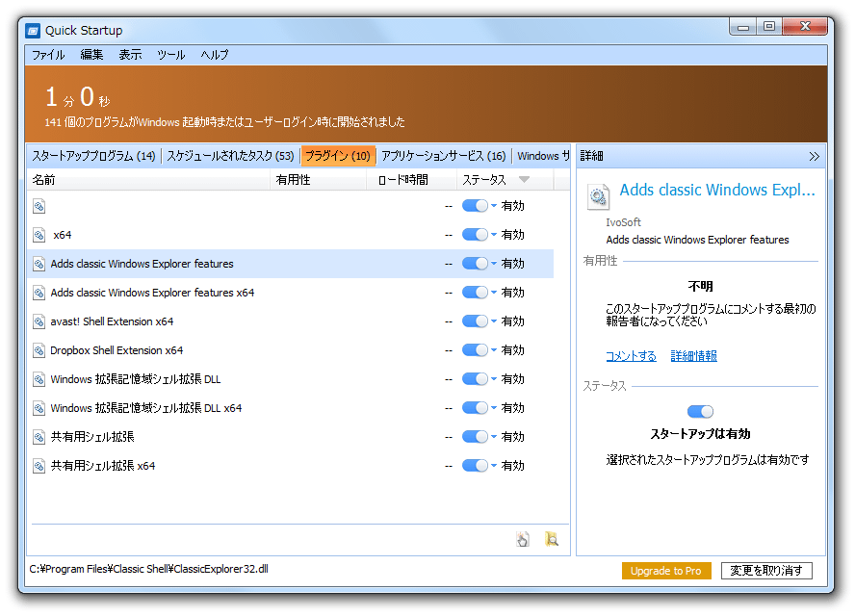The image size is (855, 616).
Task: Click the 共有用シェル拡張 x64 row icon
Action: [39, 466]
